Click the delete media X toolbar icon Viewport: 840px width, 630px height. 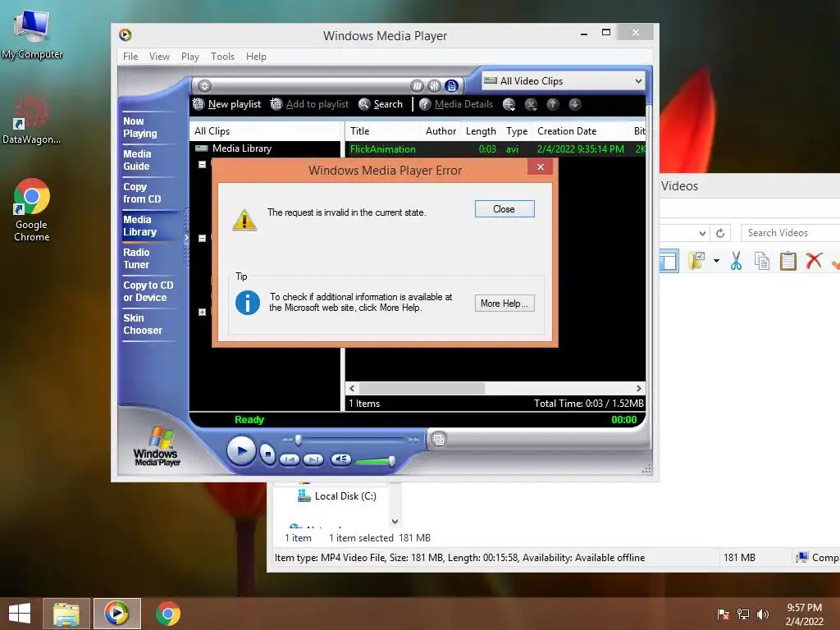tap(531, 104)
